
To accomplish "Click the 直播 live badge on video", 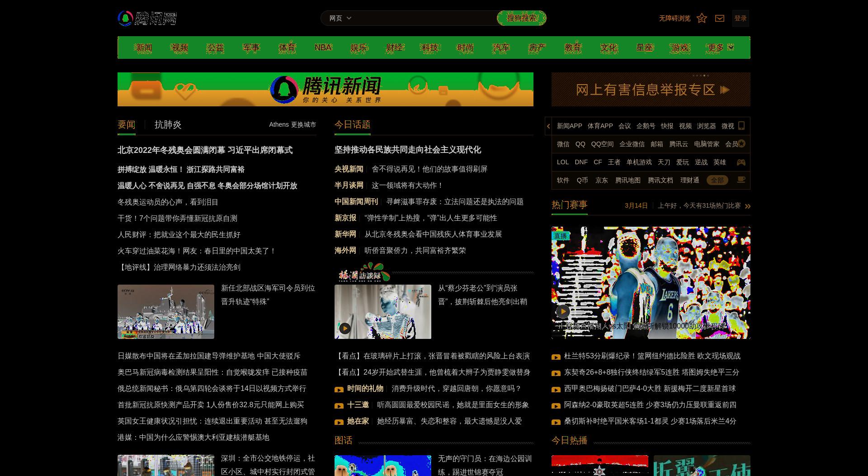I will click(561, 236).
